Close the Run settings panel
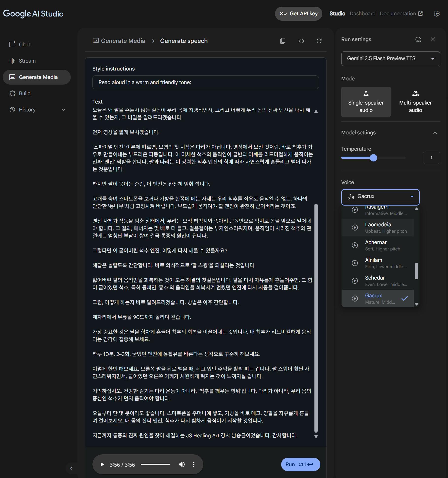 pos(433,39)
